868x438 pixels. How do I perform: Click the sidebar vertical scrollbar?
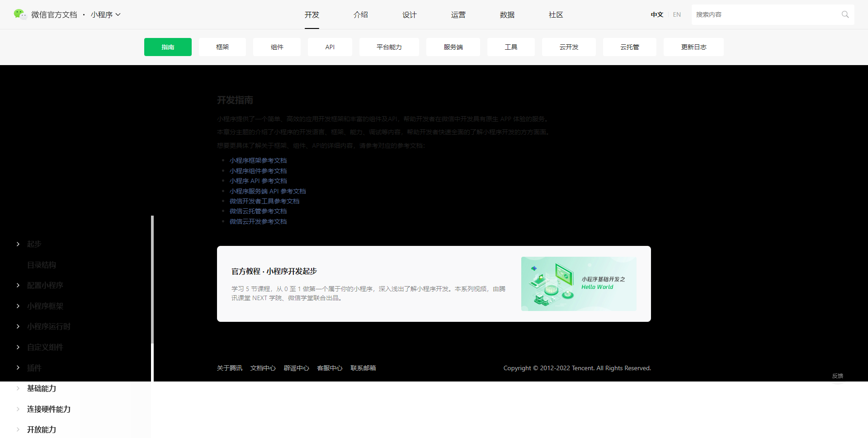(152, 279)
